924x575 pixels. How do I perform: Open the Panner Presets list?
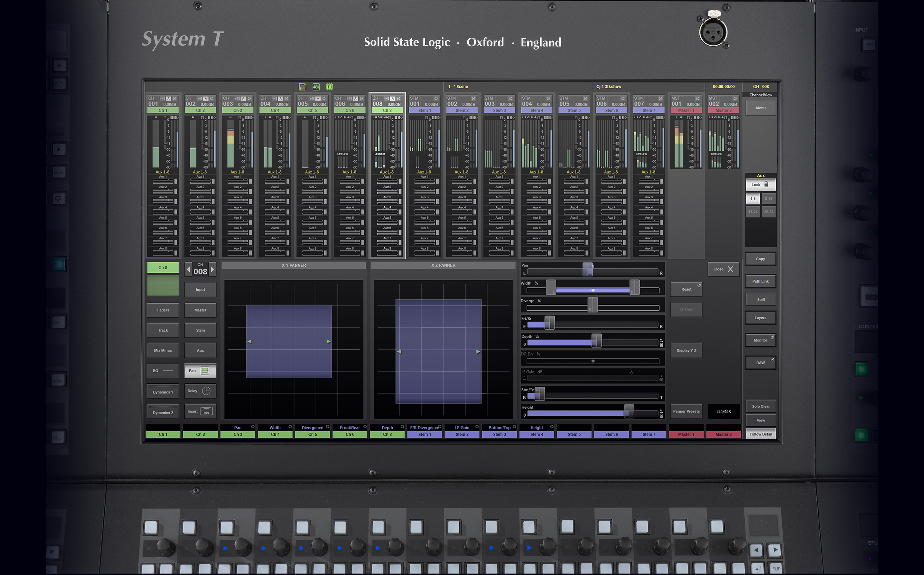[x=686, y=411]
